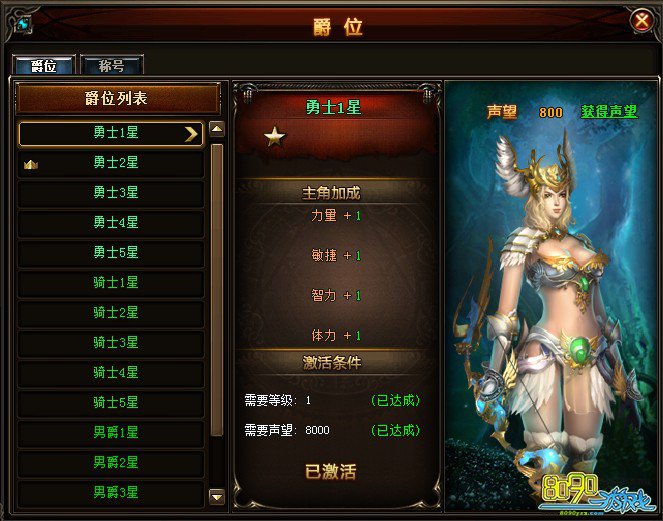Click the scroll down arrow of rank list

click(x=217, y=496)
